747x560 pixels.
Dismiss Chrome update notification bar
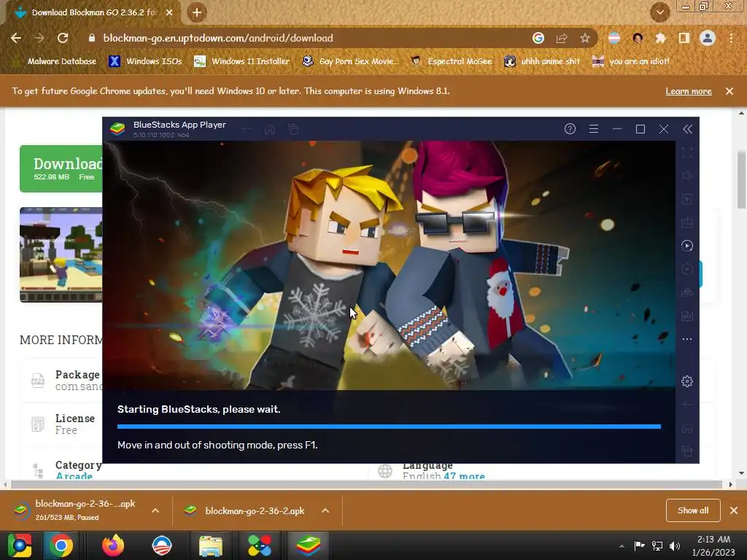point(729,91)
